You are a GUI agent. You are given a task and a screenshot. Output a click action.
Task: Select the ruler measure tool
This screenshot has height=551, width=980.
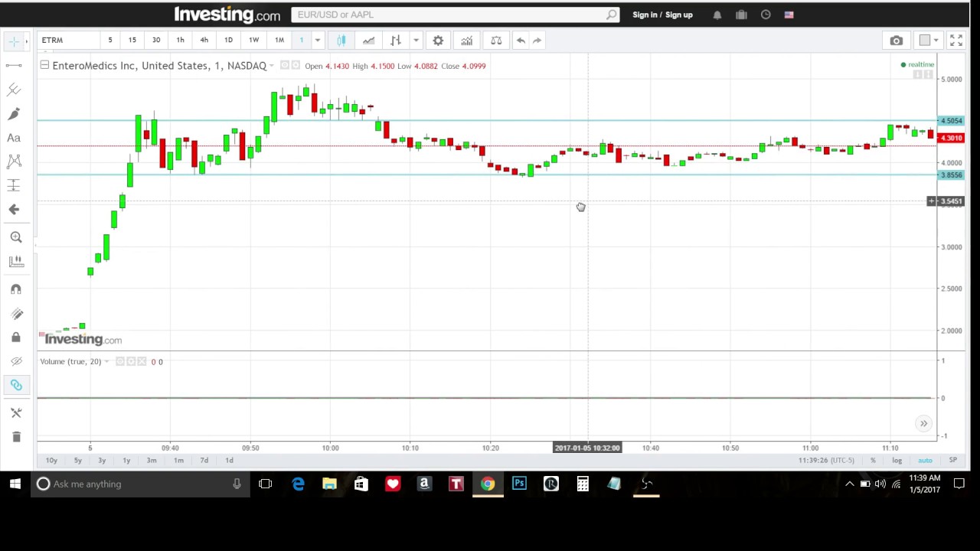point(15,262)
